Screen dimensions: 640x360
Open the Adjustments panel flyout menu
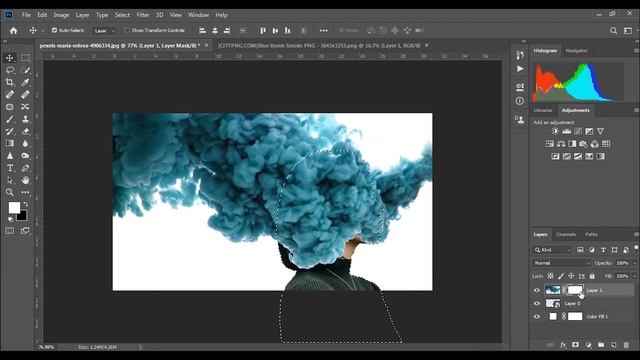(x=636, y=110)
